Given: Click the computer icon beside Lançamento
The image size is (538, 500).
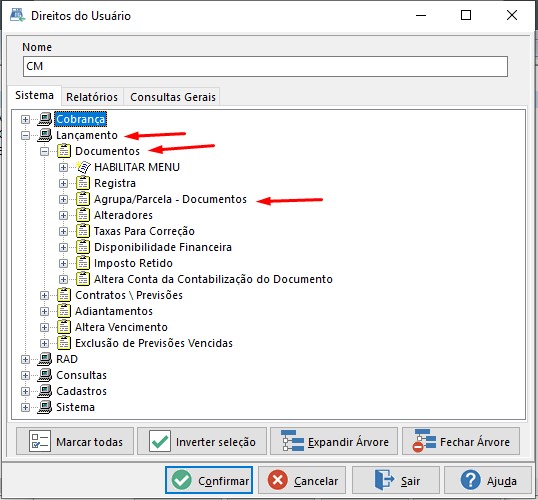Looking at the screenshot, I should pos(45,135).
